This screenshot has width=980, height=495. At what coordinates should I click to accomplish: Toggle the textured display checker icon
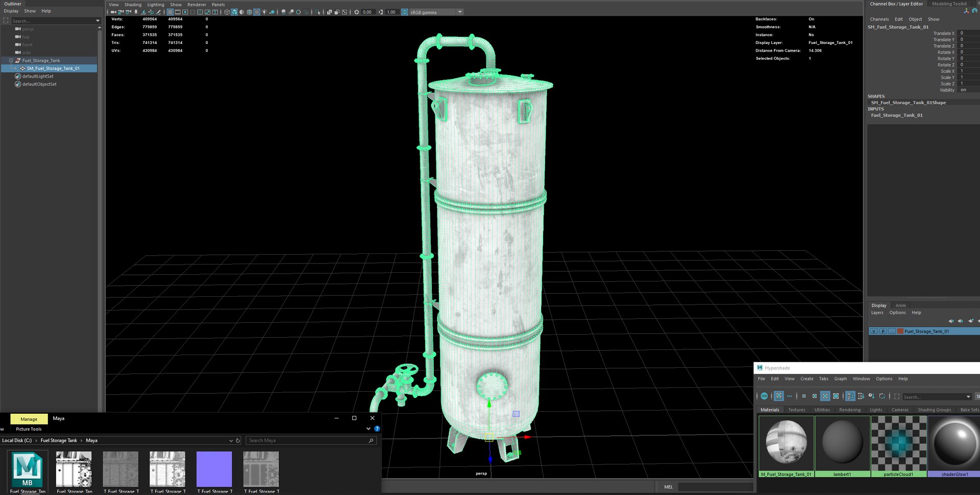[257, 12]
